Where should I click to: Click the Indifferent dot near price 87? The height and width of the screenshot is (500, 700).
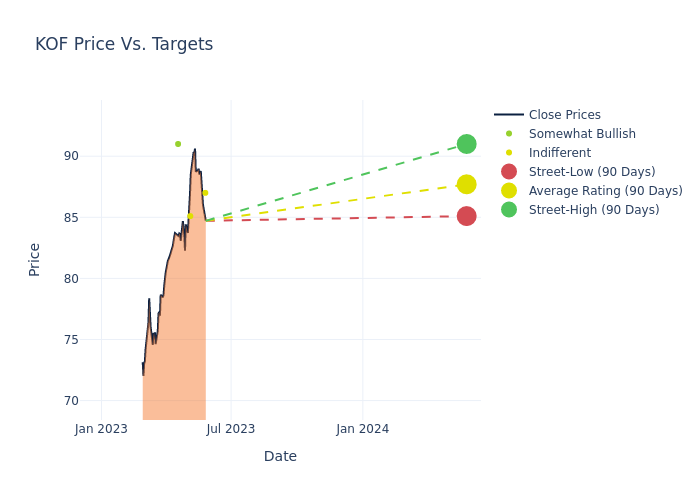(205, 193)
